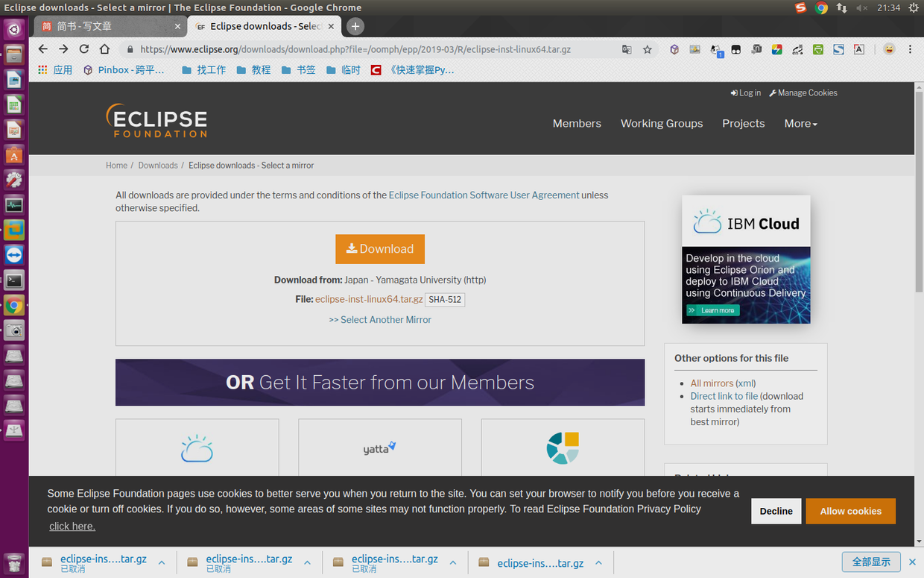This screenshot has height=578, width=924.
Task: Launch LibreOffice Impress from launcher
Action: click(x=14, y=130)
